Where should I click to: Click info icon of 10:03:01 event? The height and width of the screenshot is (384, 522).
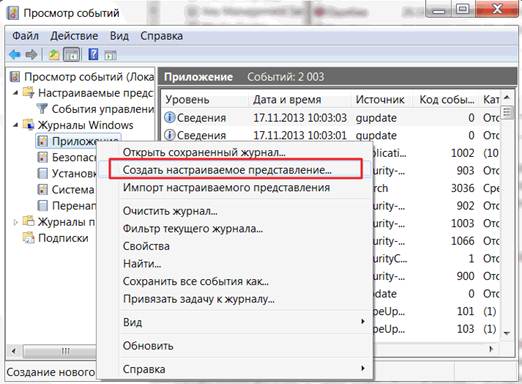[x=170, y=135]
